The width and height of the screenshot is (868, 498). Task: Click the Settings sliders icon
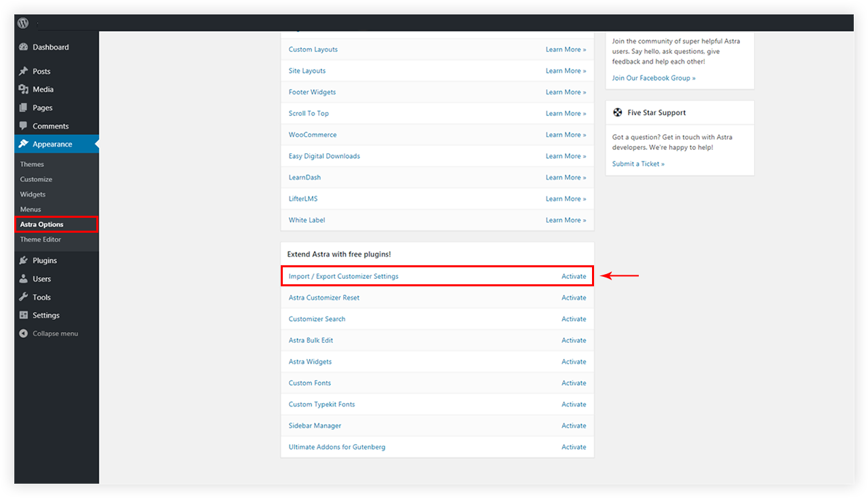pos(24,315)
